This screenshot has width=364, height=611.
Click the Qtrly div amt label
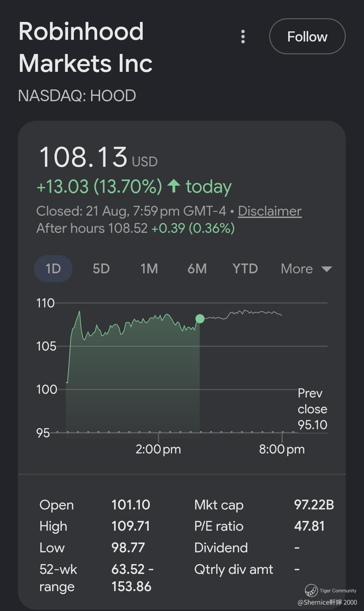[234, 570]
